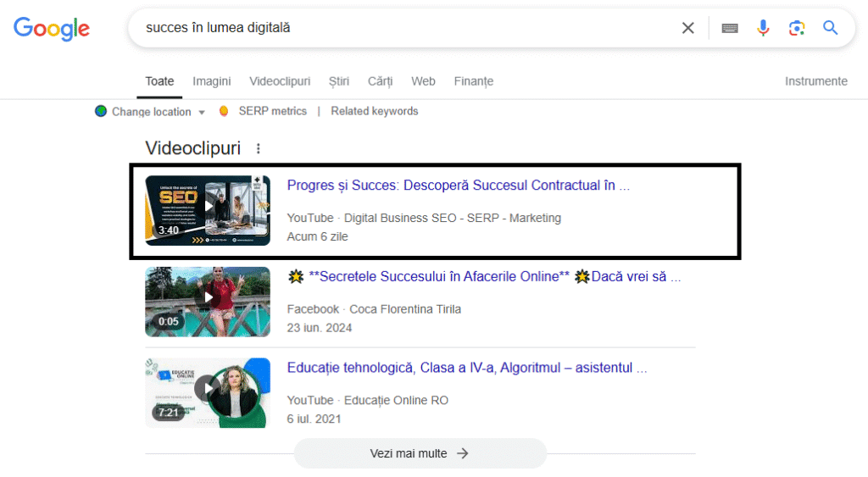This screenshot has height=477, width=868.
Task: Click the Coca Florentina Tirila source text
Action: (404, 309)
